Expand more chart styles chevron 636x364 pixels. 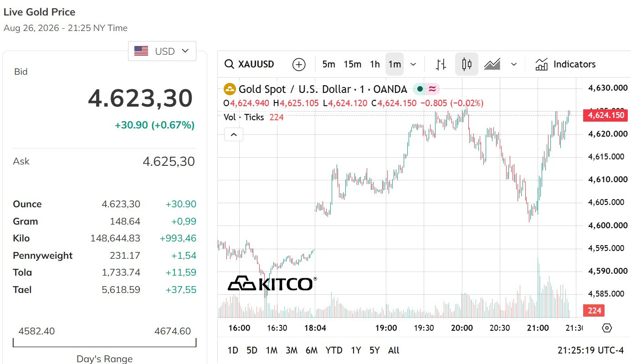(x=514, y=64)
